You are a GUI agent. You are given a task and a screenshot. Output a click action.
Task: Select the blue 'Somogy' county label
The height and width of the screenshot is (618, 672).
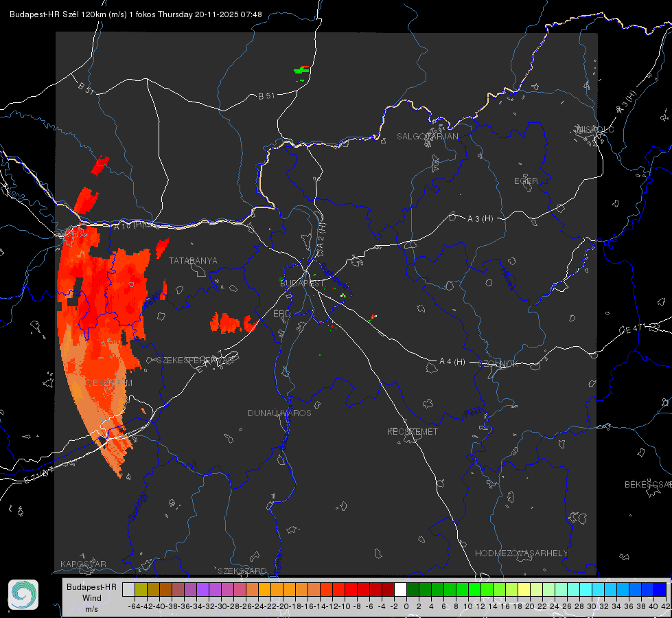click(137, 507)
